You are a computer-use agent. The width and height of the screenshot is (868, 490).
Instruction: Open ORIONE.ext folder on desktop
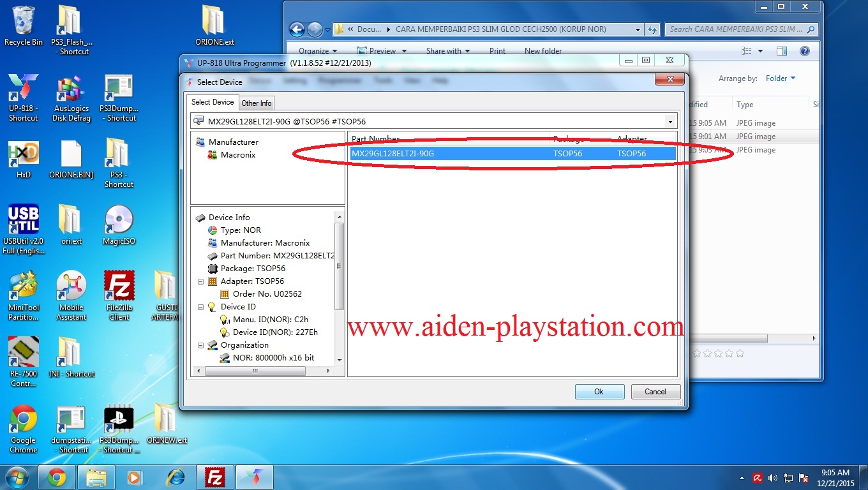tap(214, 26)
